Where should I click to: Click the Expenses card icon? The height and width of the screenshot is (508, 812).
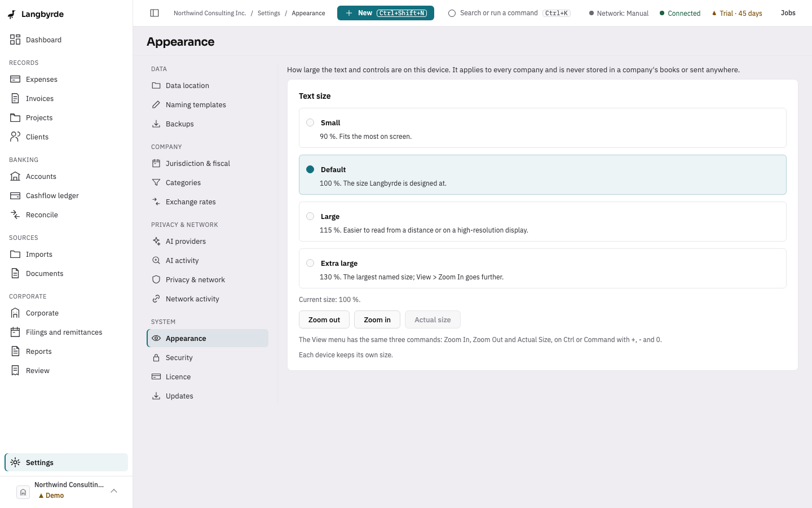[15, 79]
